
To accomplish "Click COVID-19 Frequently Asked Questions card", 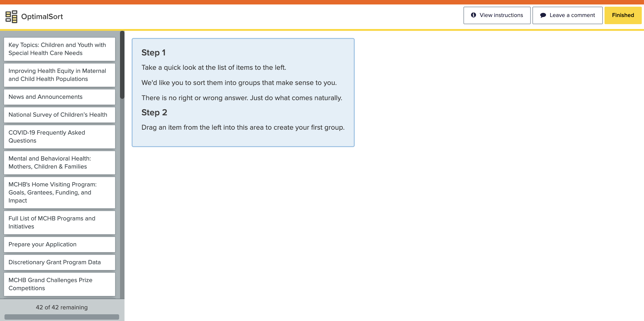I will pos(60,137).
